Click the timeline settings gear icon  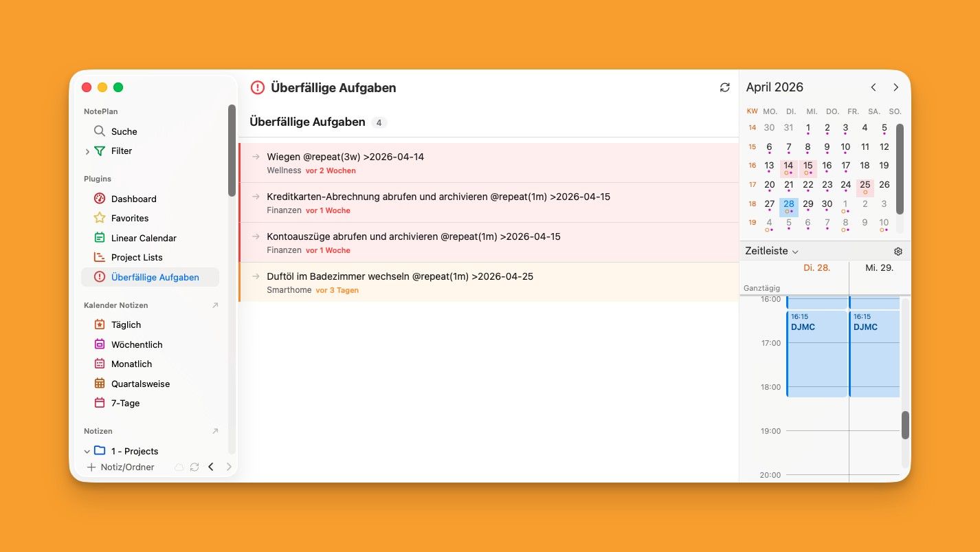click(x=898, y=252)
